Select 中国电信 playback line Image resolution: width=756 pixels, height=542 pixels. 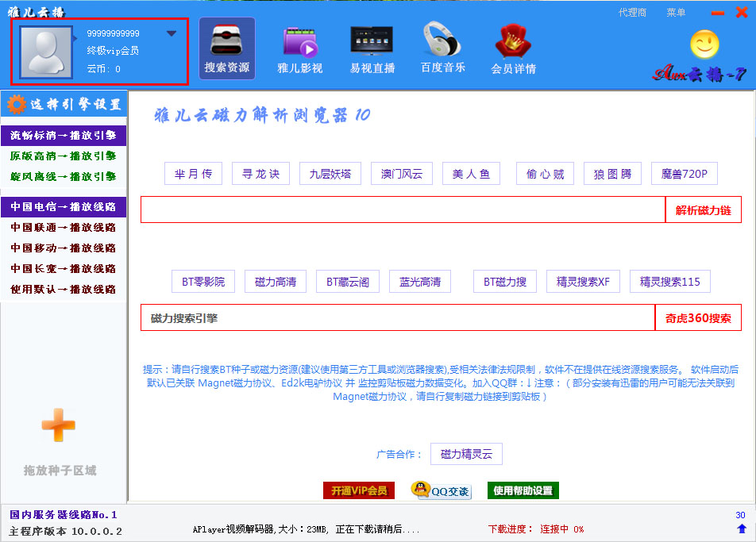(x=64, y=206)
